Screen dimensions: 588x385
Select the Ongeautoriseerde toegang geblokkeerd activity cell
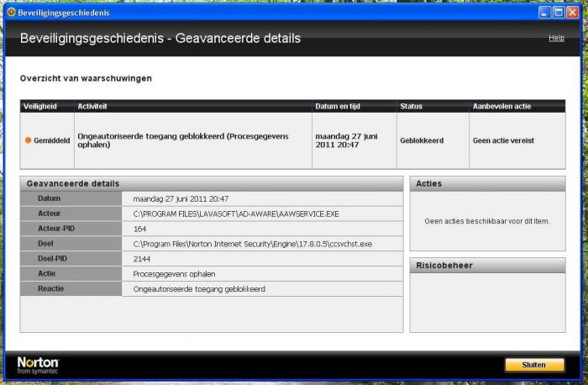click(x=193, y=140)
